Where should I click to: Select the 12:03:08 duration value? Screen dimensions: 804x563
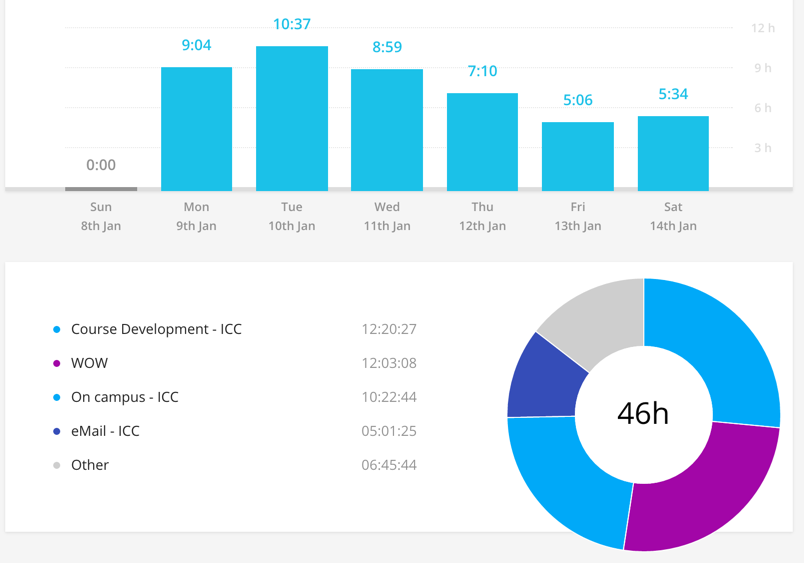click(x=389, y=363)
